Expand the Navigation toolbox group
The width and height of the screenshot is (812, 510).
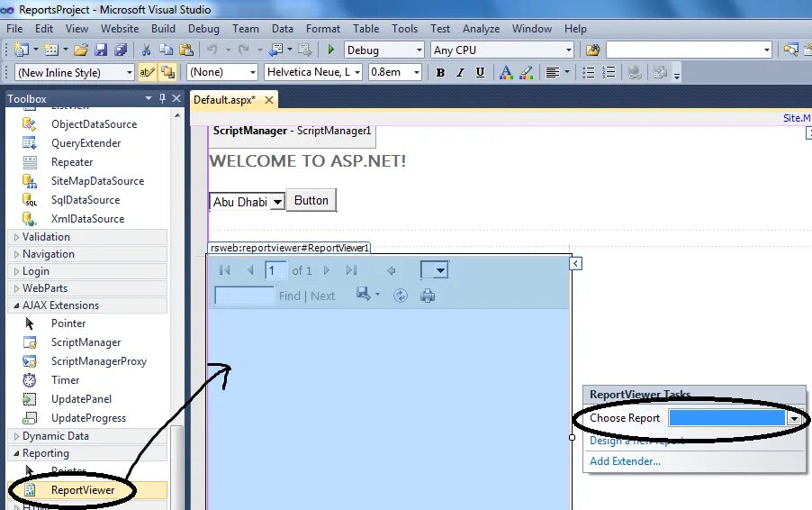point(16,254)
